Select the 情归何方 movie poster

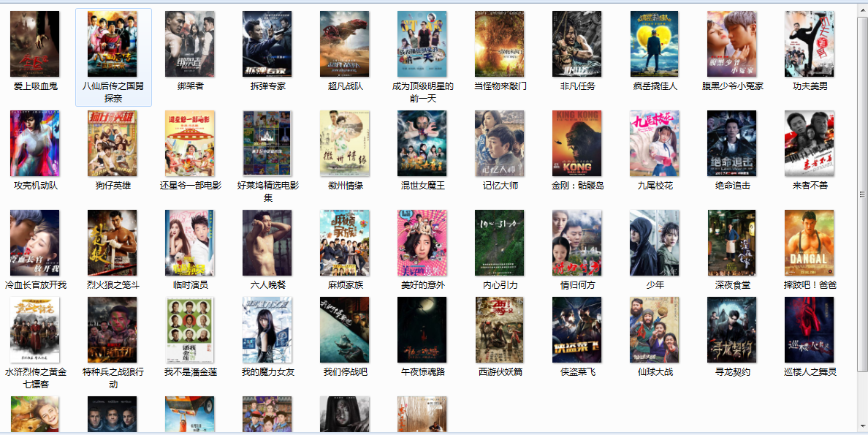coord(576,243)
